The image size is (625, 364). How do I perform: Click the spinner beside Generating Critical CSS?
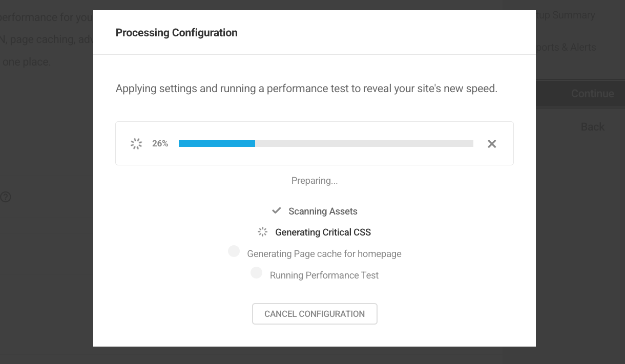263,232
